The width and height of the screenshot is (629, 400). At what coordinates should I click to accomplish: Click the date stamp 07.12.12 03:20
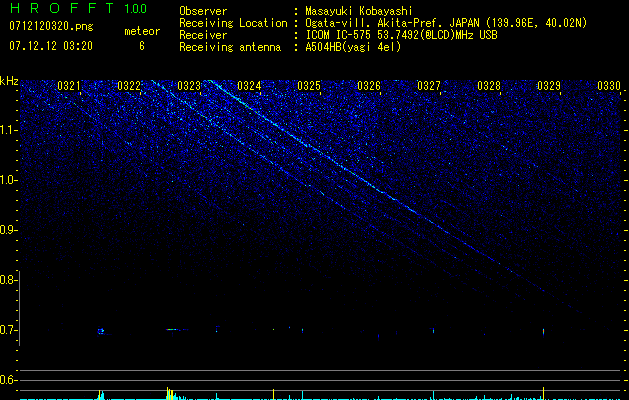51,46
